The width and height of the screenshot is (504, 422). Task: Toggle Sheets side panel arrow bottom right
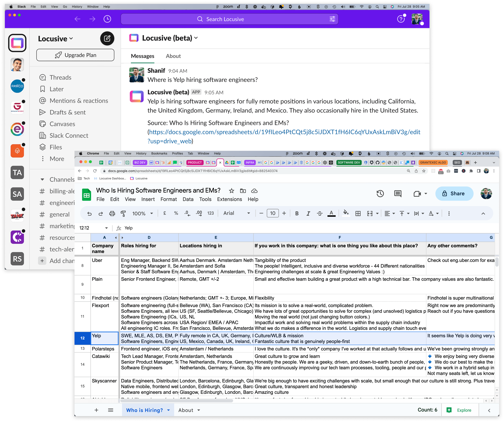pyautogui.click(x=489, y=410)
